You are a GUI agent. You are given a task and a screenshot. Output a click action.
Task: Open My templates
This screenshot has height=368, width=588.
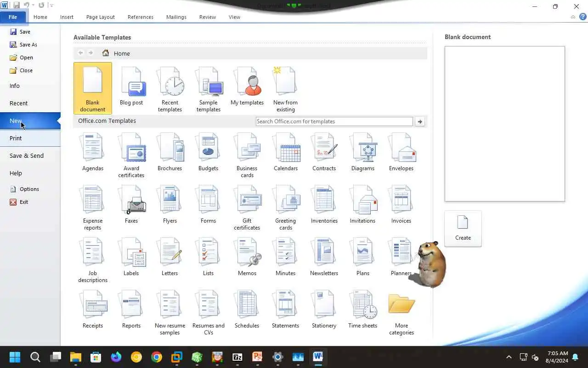(247, 86)
